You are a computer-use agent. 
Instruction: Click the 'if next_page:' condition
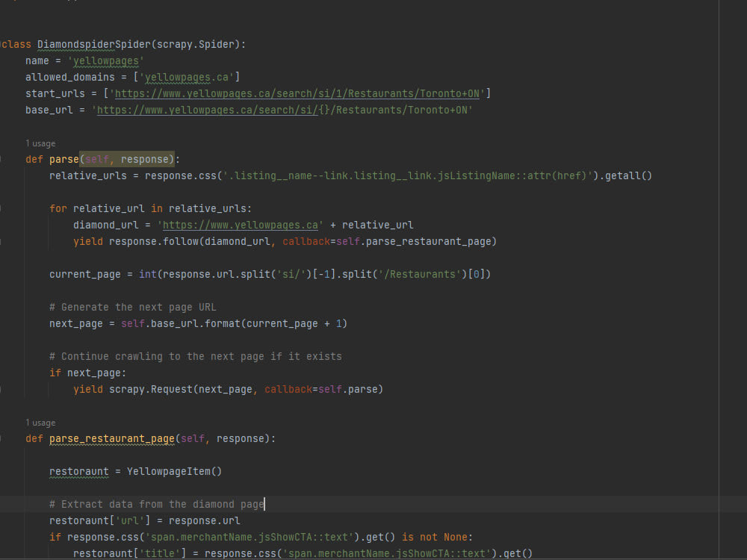pyautogui.click(x=87, y=373)
